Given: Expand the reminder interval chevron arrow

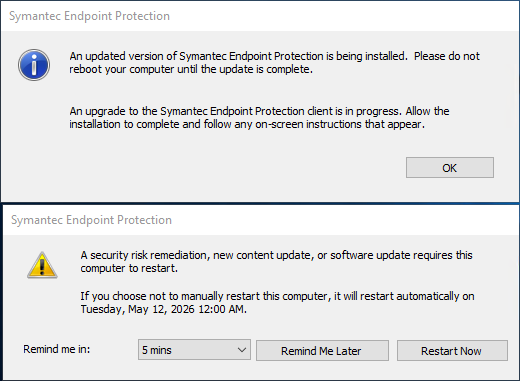Looking at the screenshot, I should tap(242, 350).
